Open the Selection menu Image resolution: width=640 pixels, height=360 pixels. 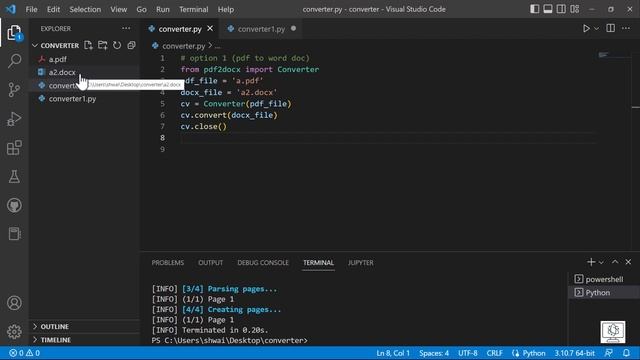pos(85,9)
